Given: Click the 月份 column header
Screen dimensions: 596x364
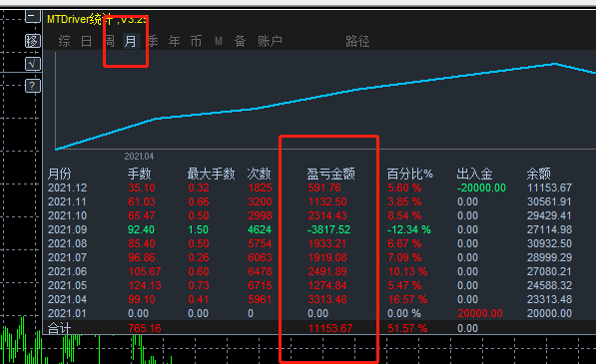Looking at the screenshot, I should [60, 174].
